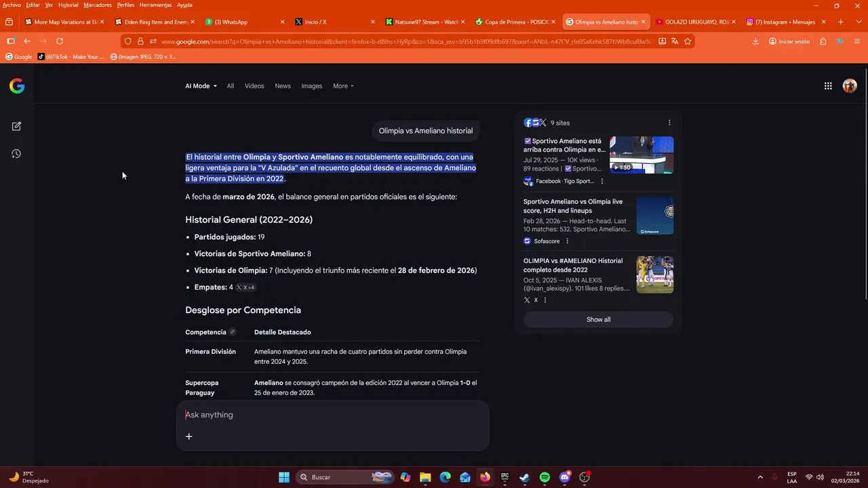Open a new browser tab
This screenshot has height=488, width=868.
click(841, 22)
